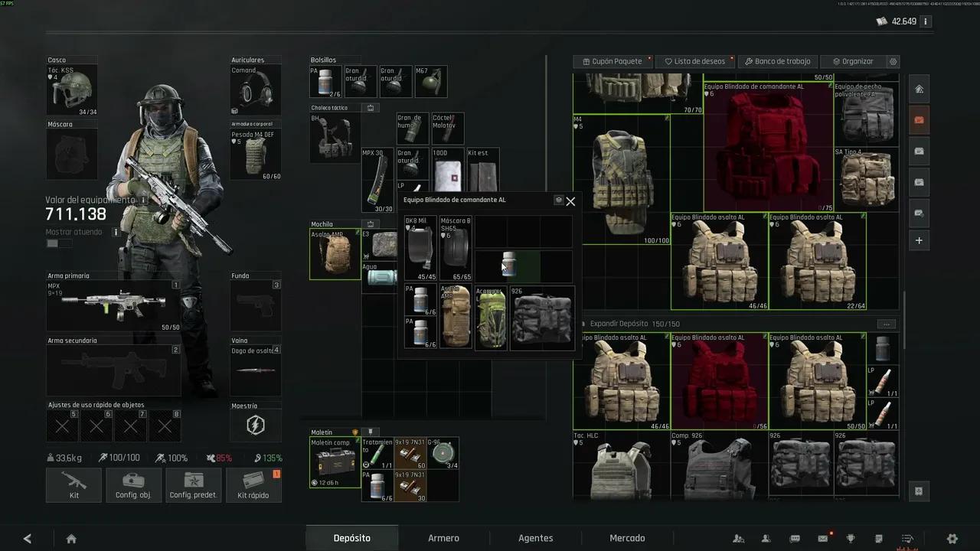Select the MPX primary weapon
980x551 pixels.
(x=113, y=306)
